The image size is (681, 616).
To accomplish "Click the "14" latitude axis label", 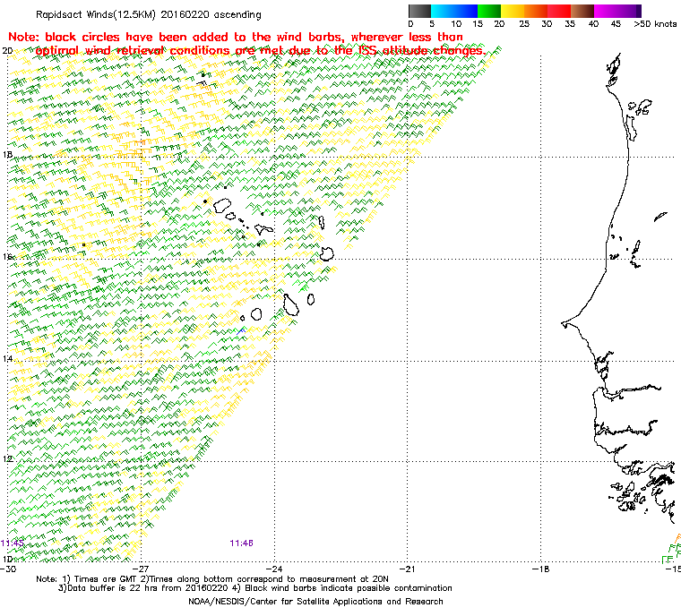I will (7, 359).
